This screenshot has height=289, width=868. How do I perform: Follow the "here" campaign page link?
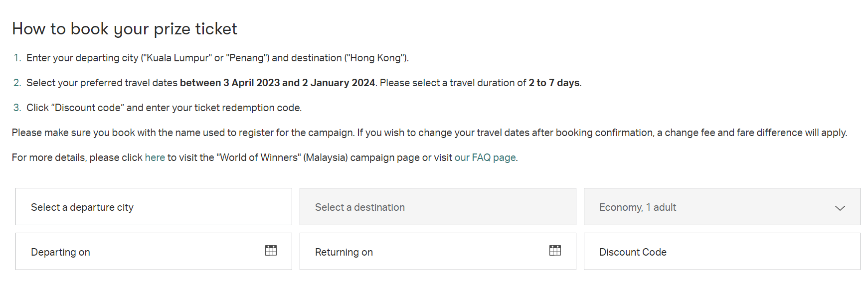155,157
